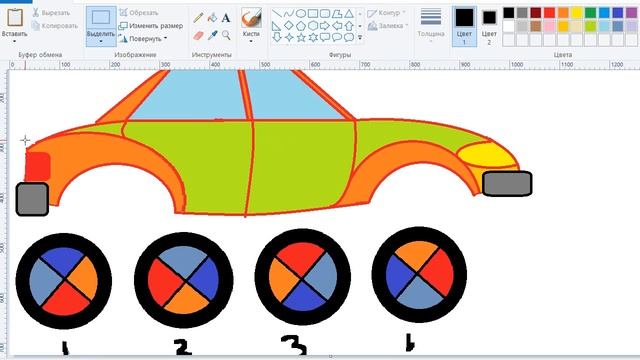Select the Text tool letter A
Screen dimensions: 640x360
coord(226,18)
